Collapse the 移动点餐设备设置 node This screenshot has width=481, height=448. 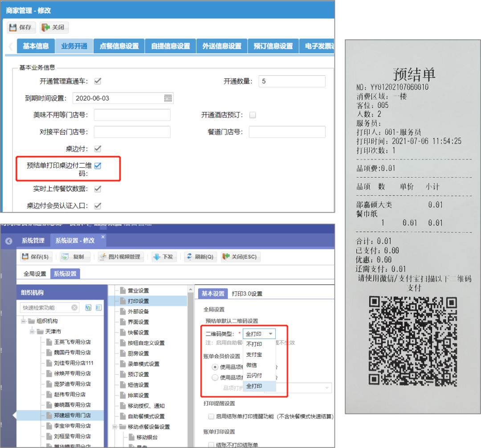click(115, 427)
